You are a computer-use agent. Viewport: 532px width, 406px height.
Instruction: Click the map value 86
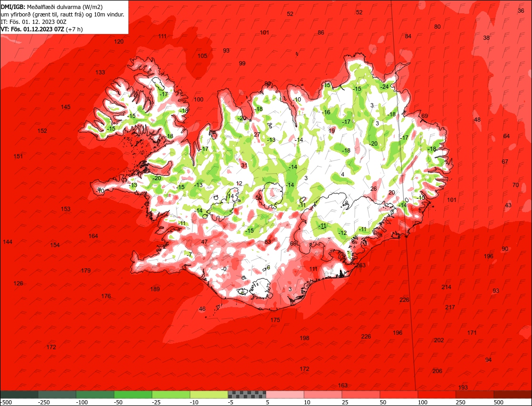[321, 32]
